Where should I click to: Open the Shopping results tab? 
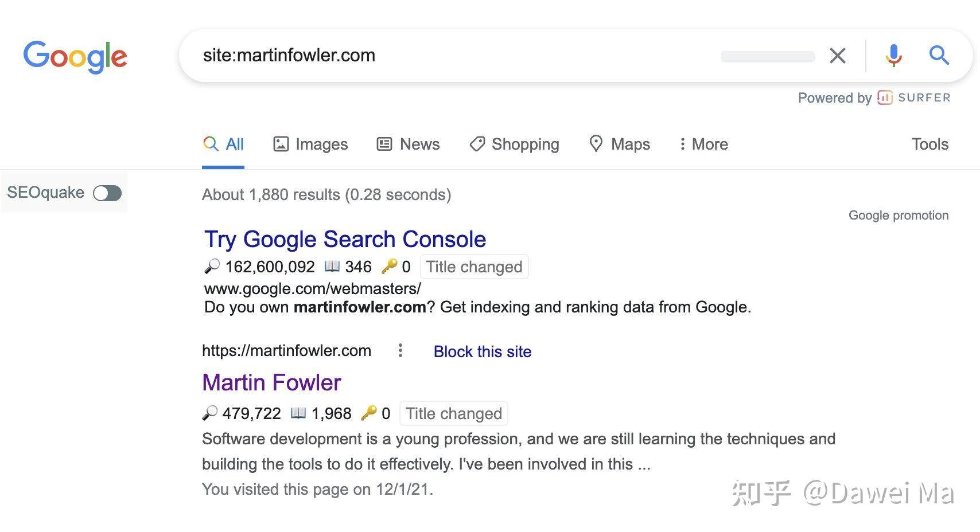coord(514,144)
